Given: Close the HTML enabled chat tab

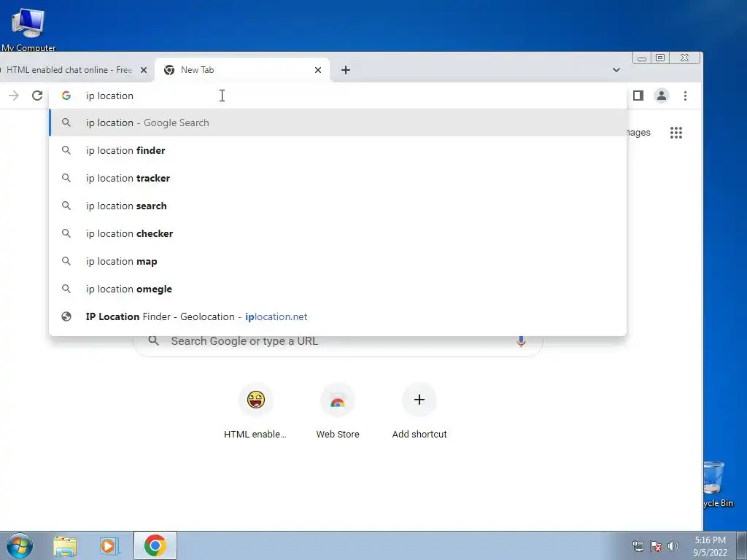Looking at the screenshot, I should [x=144, y=70].
